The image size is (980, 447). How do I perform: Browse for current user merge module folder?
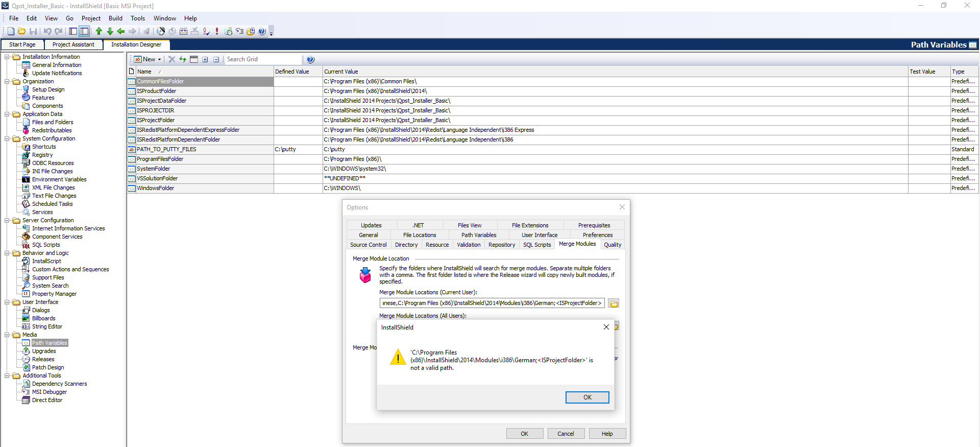(x=614, y=303)
